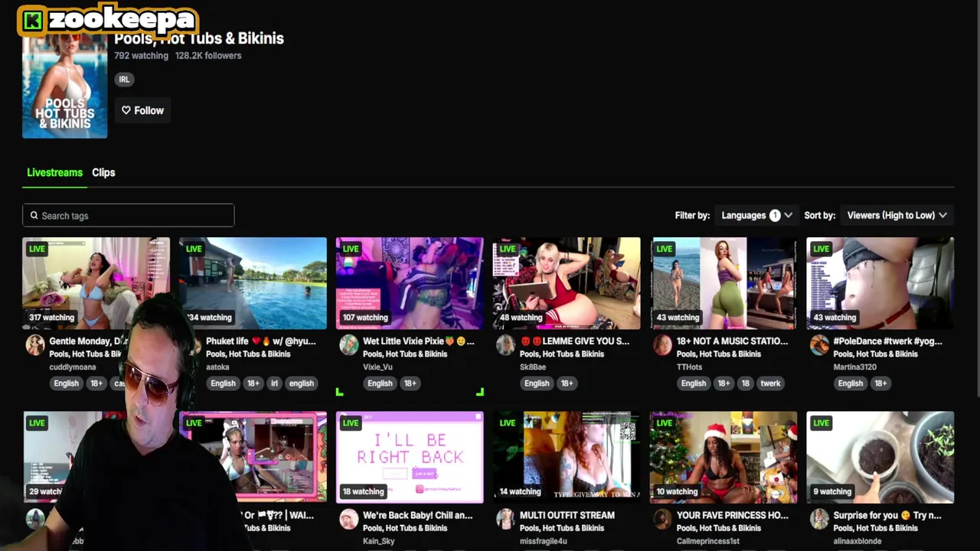Click the Callmeprincess1st channel avatar
The height and width of the screenshot is (551, 980).
663,519
